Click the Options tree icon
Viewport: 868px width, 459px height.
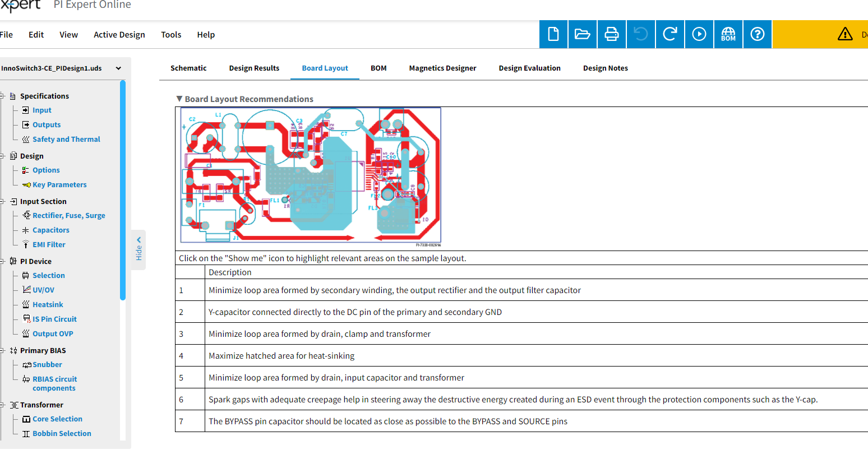[x=26, y=170]
